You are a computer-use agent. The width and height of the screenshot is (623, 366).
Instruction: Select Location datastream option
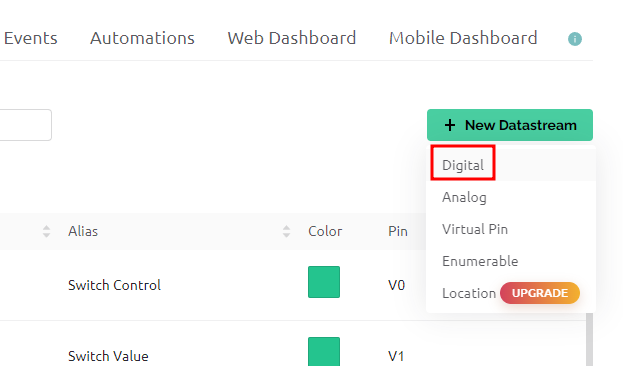pyautogui.click(x=469, y=293)
